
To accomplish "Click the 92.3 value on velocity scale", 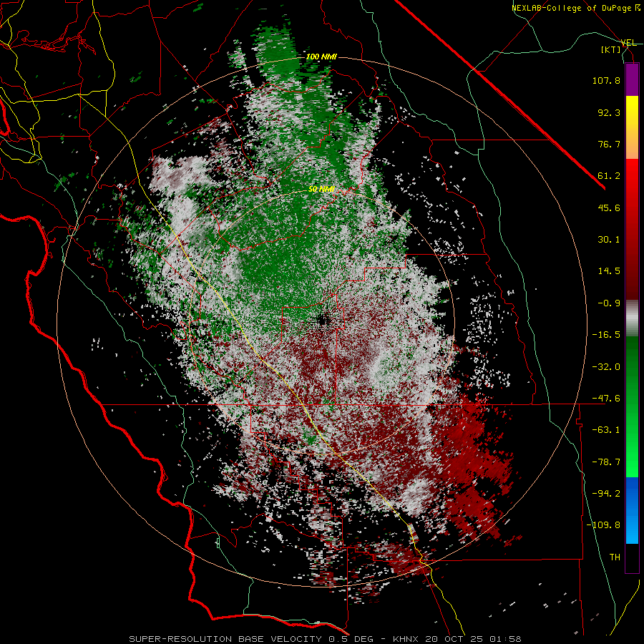I will click(x=609, y=112).
